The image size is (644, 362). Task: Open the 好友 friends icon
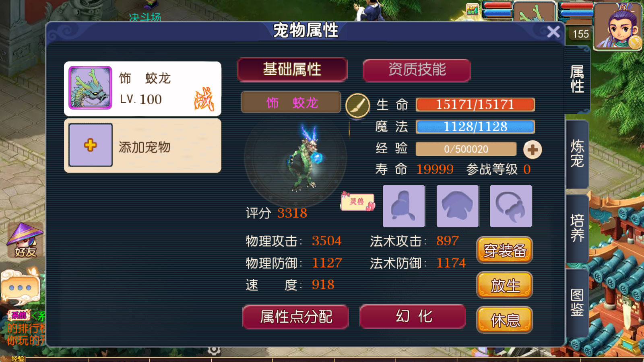point(25,241)
